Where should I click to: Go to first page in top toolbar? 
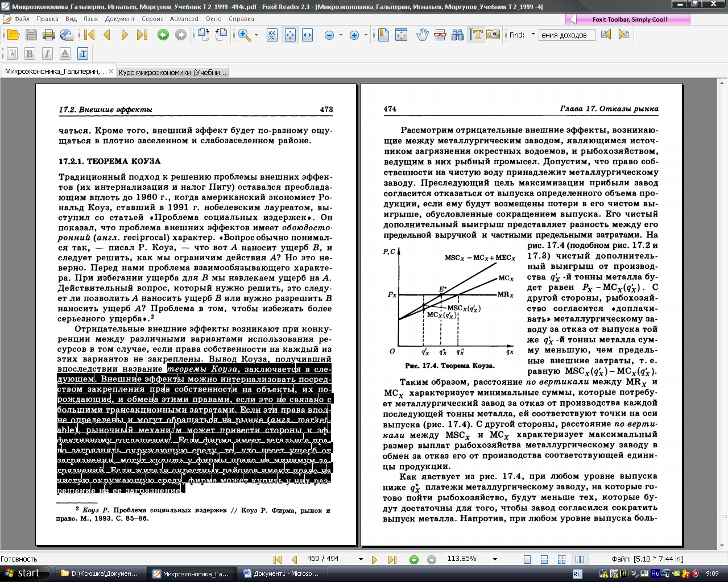(x=89, y=35)
